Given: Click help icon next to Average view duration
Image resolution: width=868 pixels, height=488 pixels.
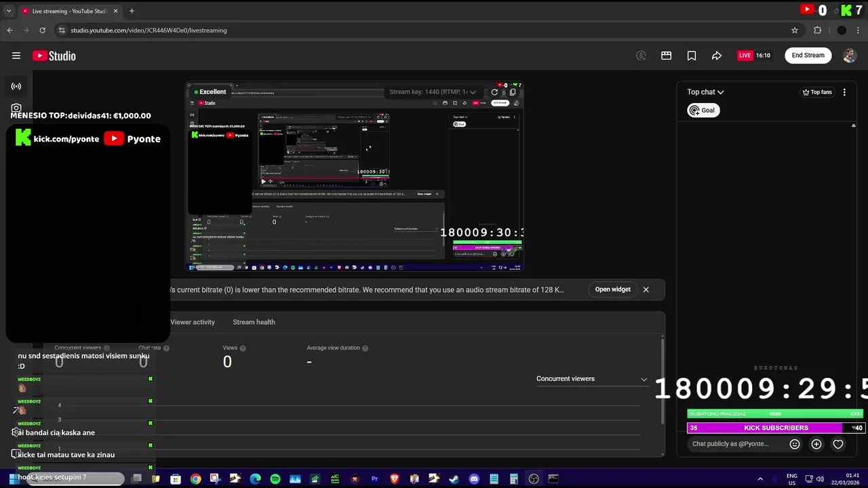Looking at the screenshot, I should pos(365,348).
